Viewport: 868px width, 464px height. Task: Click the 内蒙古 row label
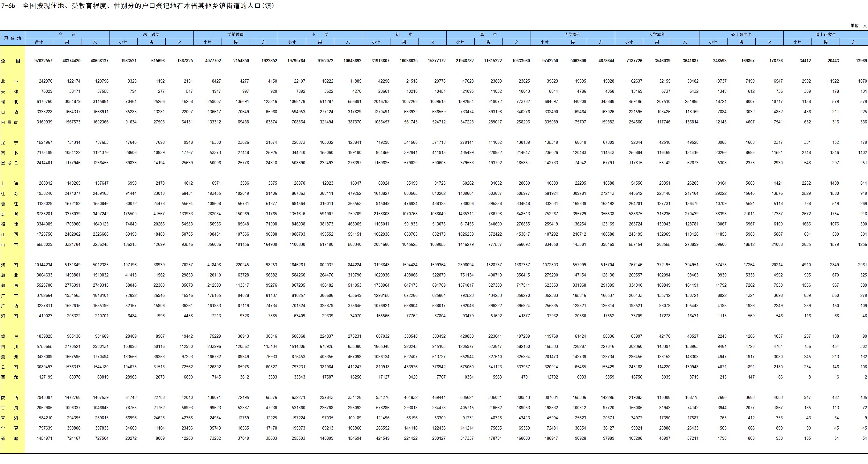tap(10, 122)
